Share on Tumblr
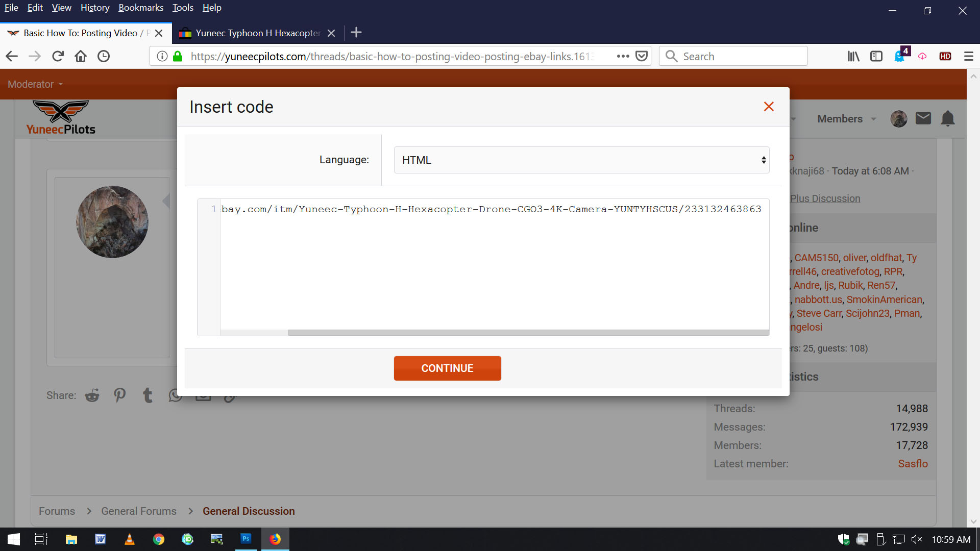The height and width of the screenshot is (551, 980). 148,395
